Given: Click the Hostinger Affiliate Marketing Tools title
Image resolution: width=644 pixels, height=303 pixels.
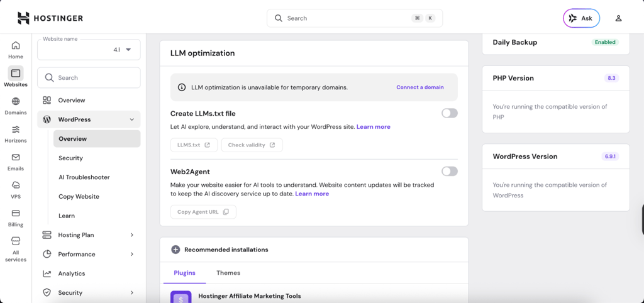Looking at the screenshot, I should (250, 296).
